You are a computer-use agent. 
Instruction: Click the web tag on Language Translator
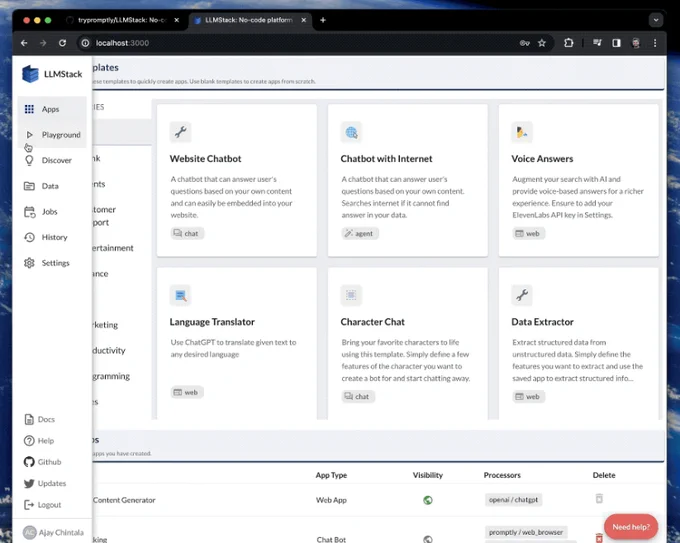tap(186, 392)
